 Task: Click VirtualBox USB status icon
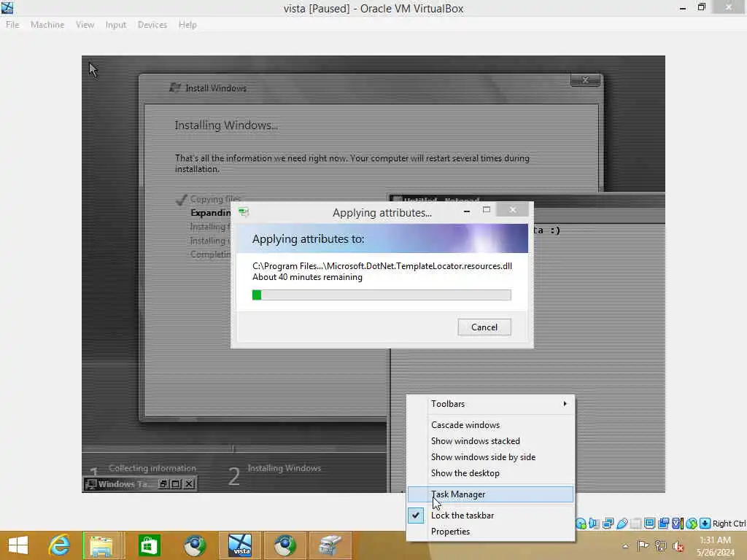coord(622,524)
